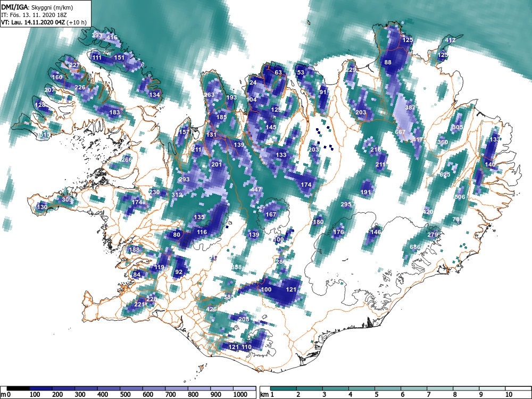The width and height of the screenshot is (532, 399).
Task: Select the value 151 in the Westfjords
Action: pyautogui.click(x=119, y=57)
